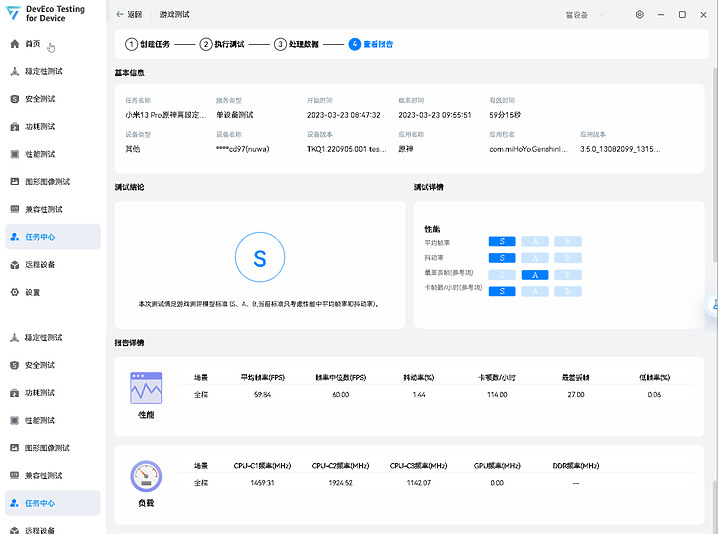Click CPU-C3 frequency value 1142.07
The height and width of the screenshot is (534, 720).
point(419,483)
